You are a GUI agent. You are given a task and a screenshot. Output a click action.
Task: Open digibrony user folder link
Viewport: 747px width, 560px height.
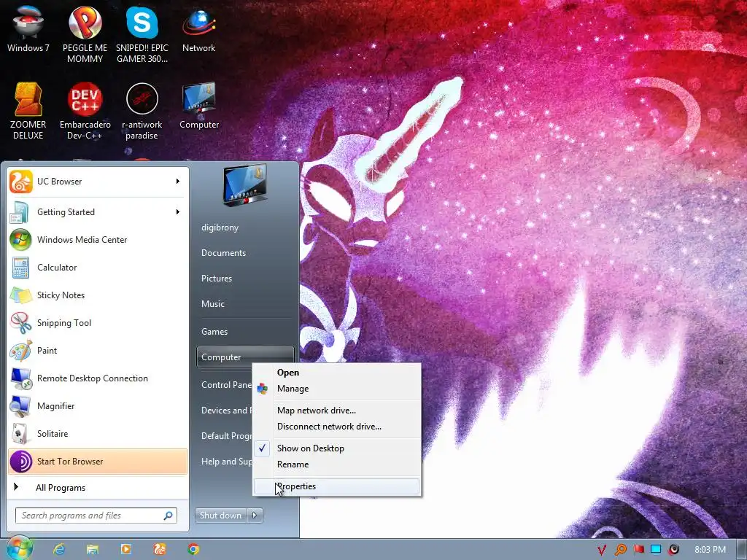click(245, 227)
